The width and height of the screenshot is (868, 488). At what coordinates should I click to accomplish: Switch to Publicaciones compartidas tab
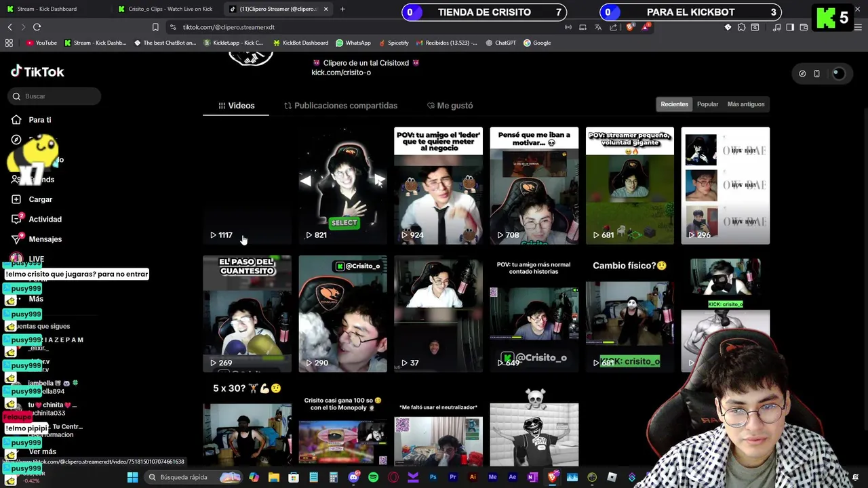coord(340,106)
